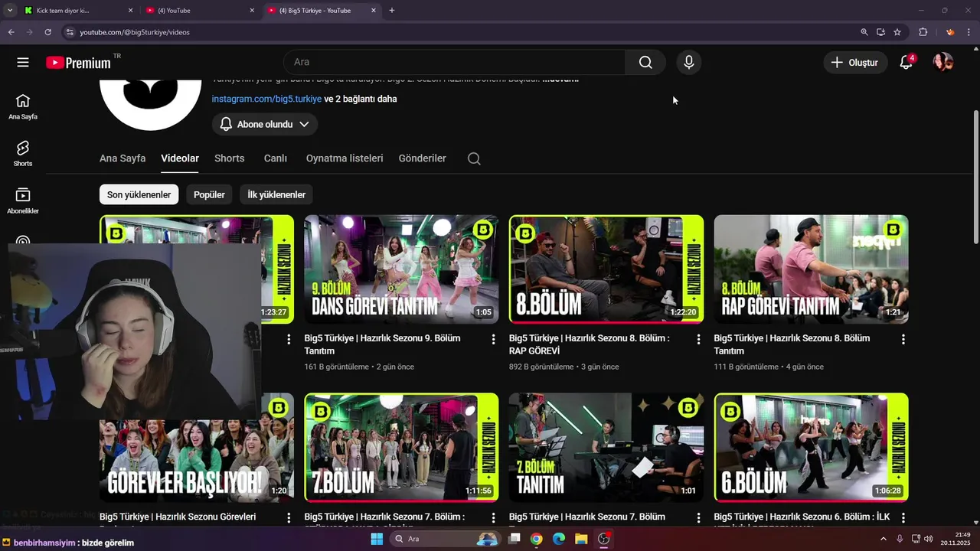Click the search magnifier button
This screenshot has width=980, height=551.
(645, 63)
